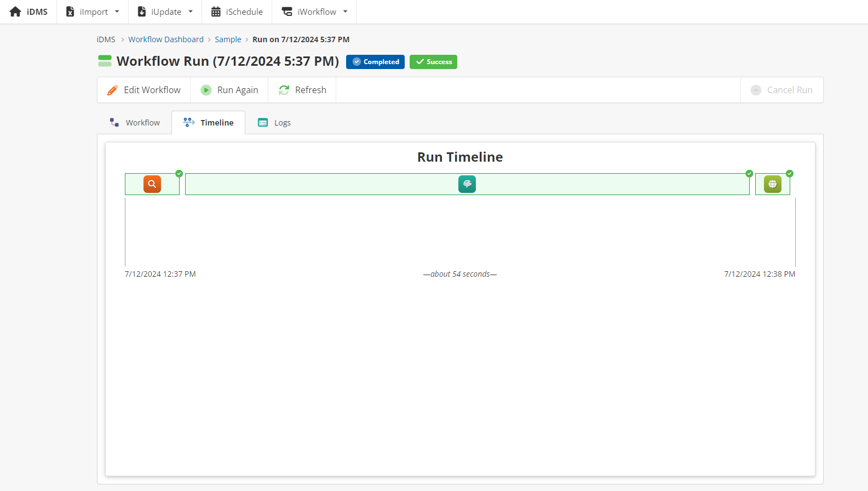Open the iWorkflow dropdown menu

315,12
